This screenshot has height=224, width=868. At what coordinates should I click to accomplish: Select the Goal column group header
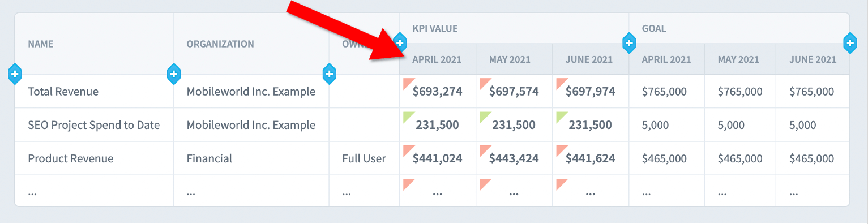(654, 28)
